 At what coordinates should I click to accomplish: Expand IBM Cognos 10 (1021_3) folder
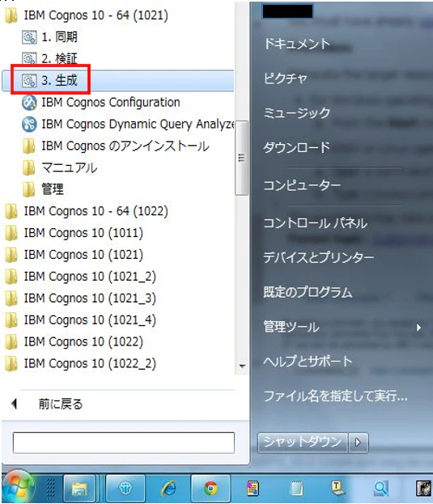(x=80, y=299)
